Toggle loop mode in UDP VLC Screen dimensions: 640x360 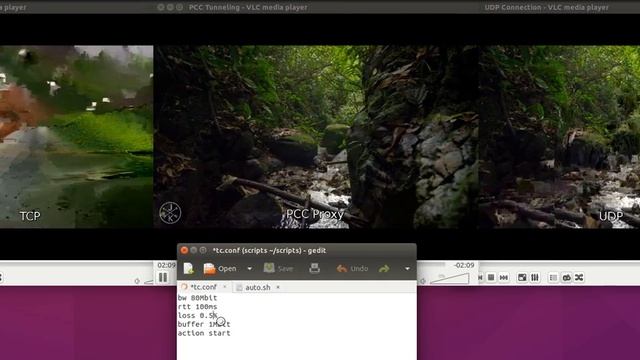point(566,278)
